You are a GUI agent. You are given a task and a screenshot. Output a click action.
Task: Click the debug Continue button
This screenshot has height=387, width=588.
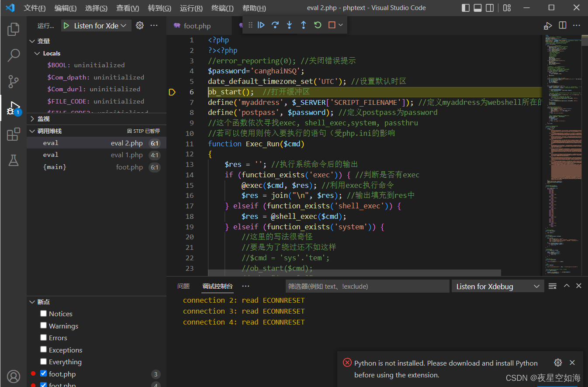pyautogui.click(x=261, y=25)
